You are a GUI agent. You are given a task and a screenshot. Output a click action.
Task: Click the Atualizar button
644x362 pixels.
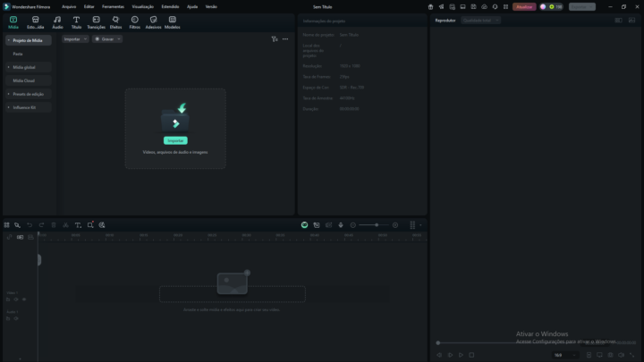(x=524, y=6)
